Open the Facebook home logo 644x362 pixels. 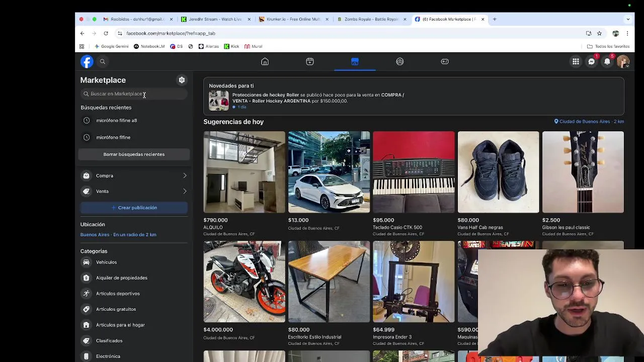[x=87, y=61]
